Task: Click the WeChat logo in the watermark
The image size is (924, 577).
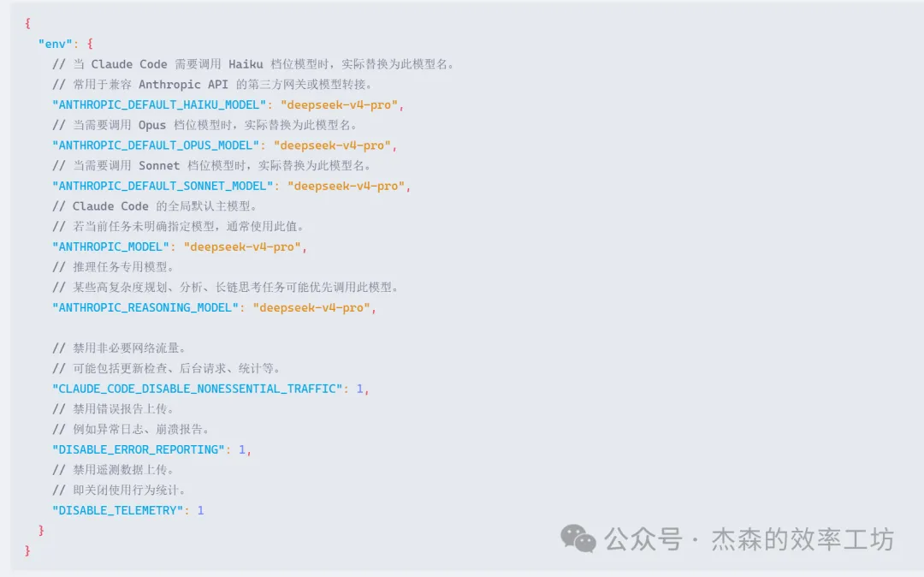Action: click(x=578, y=538)
